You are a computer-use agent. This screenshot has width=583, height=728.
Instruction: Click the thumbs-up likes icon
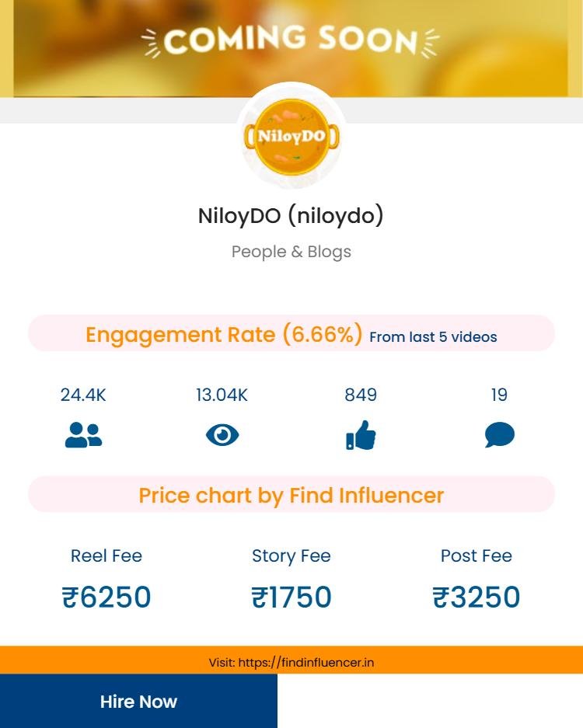(x=361, y=435)
